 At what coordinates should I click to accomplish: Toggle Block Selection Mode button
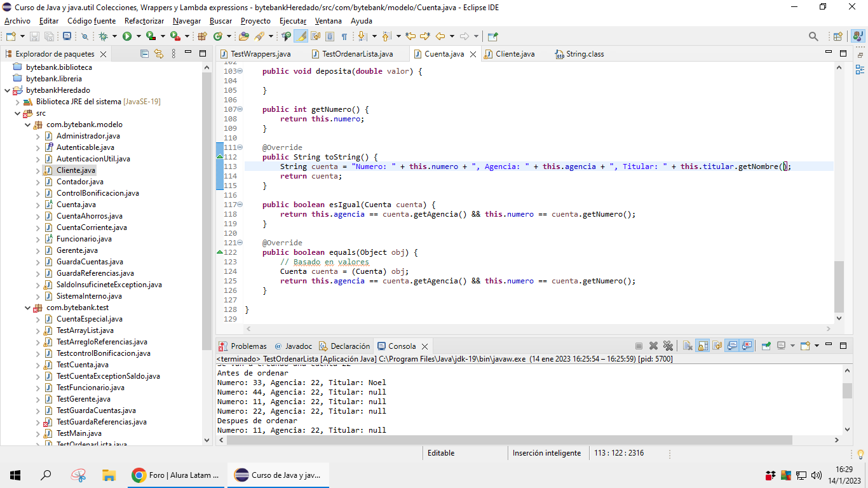pos(329,36)
